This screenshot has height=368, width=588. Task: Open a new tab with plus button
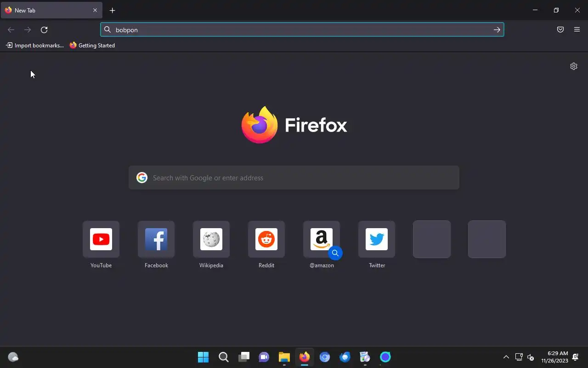(x=113, y=10)
